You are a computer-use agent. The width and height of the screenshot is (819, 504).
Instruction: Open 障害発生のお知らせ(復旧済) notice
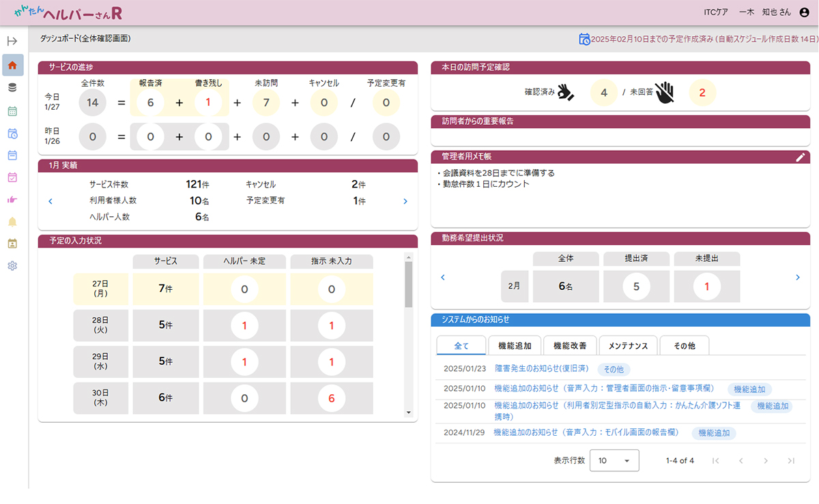click(x=541, y=368)
